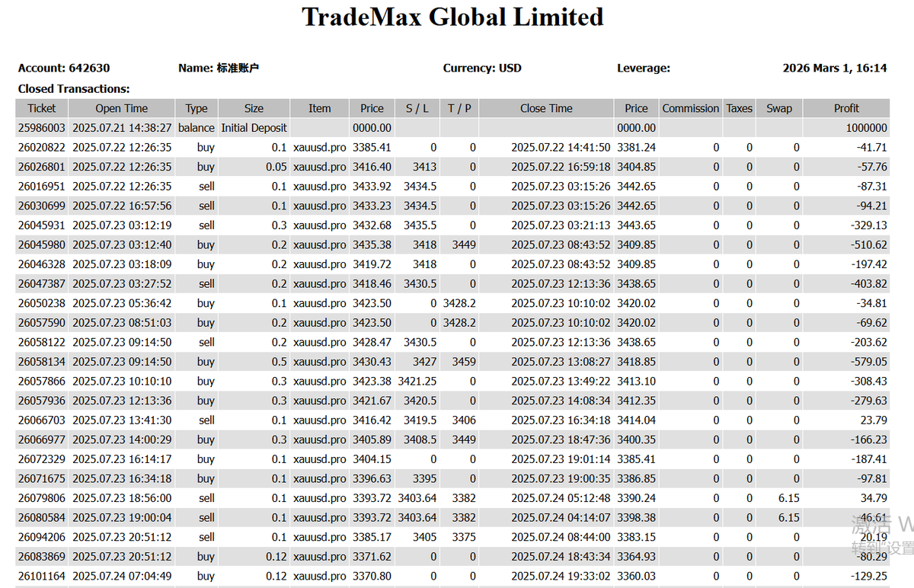
Task: Click profit value -510.62
Action: pos(869,244)
